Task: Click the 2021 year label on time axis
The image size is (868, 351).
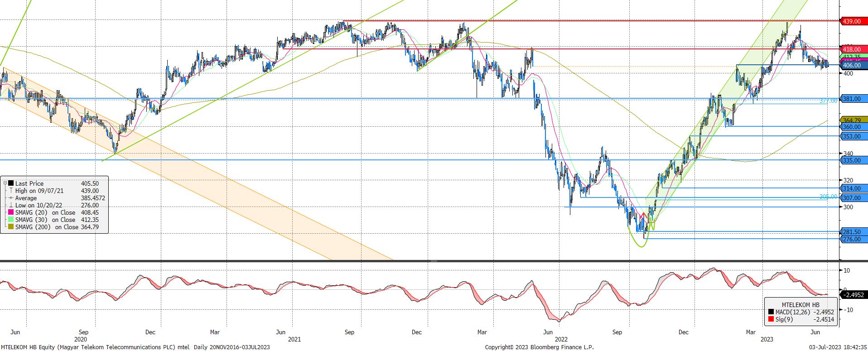Action: pos(294,339)
